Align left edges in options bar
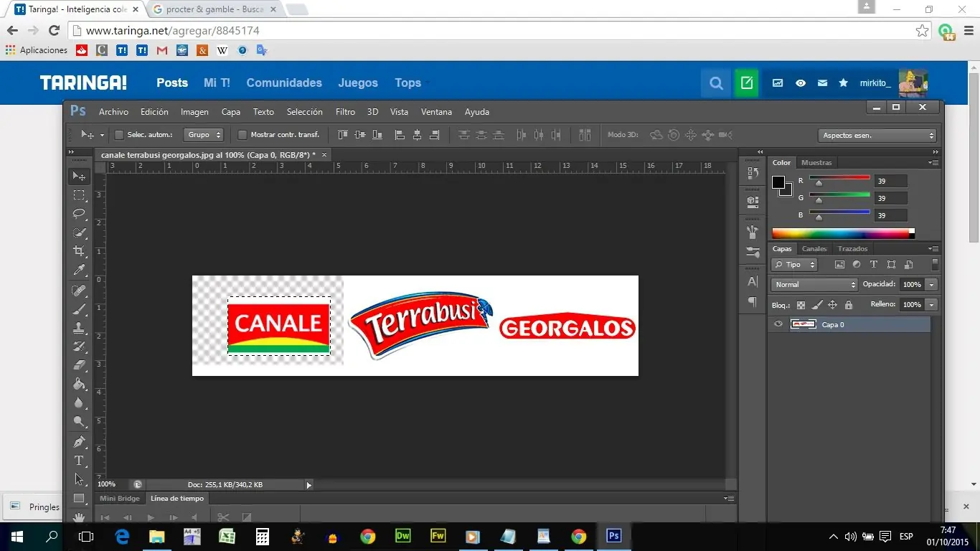The width and height of the screenshot is (980, 551). 400,135
